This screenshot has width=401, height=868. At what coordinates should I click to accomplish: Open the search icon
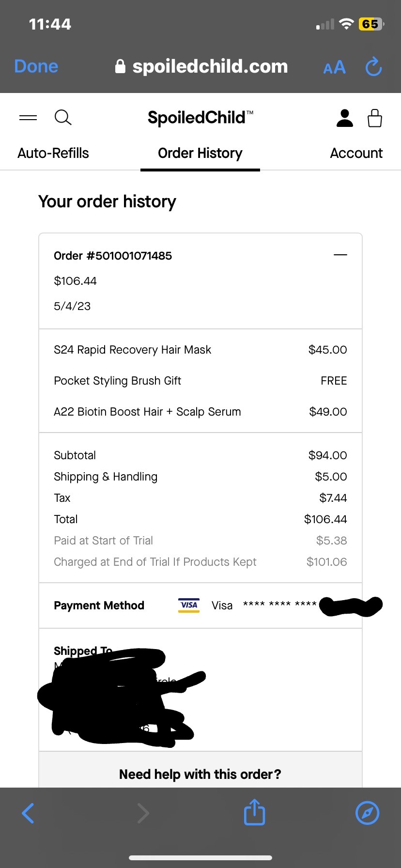pos(63,117)
